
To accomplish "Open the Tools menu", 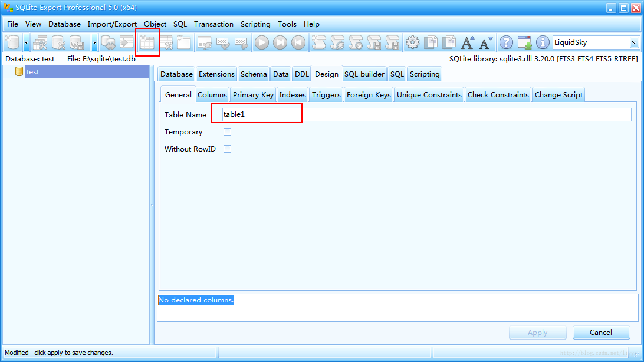I will coord(287,24).
